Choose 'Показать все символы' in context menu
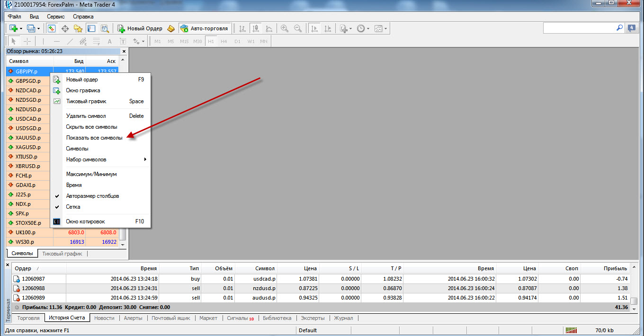 (94, 138)
